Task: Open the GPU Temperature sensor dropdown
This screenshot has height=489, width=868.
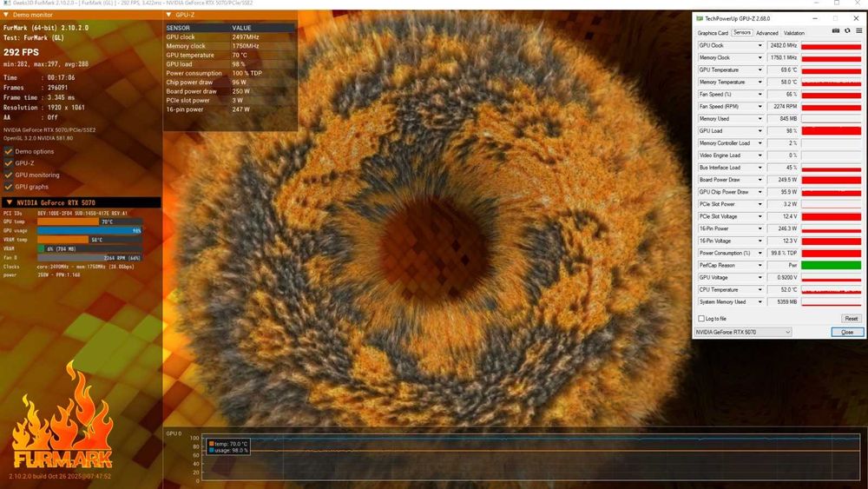Action: (x=759, y=69)
